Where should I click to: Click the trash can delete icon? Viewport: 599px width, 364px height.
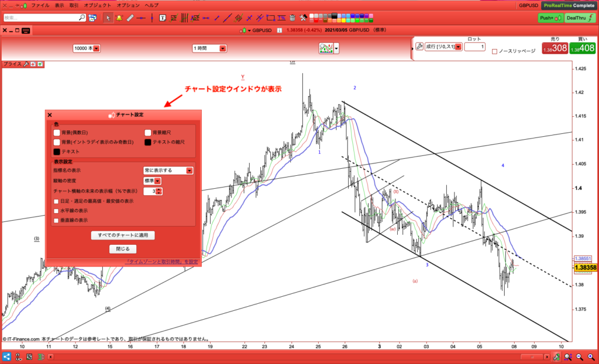point(292,18)
